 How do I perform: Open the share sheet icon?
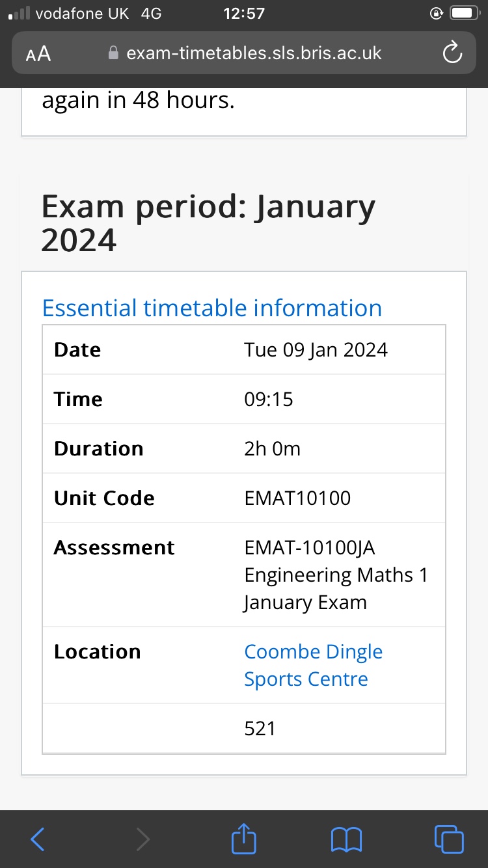click(244, 837)
